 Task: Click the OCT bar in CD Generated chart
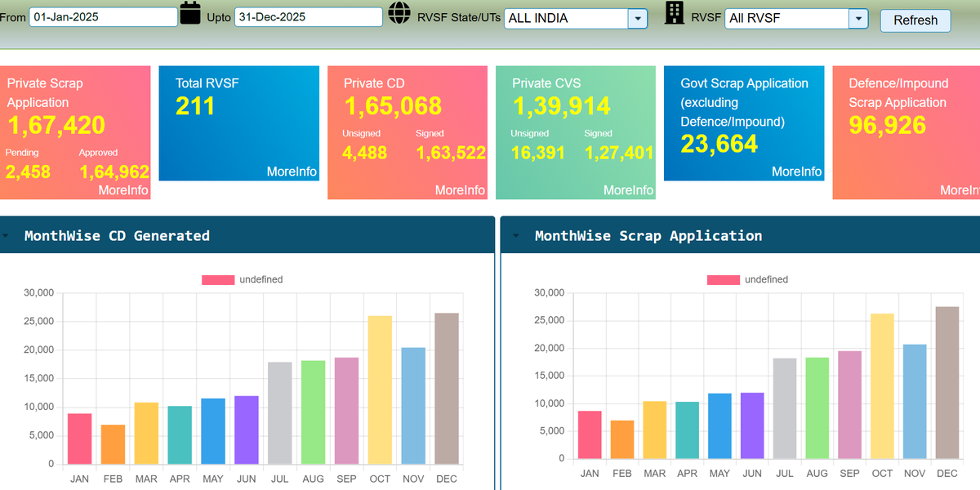tap(380, 390)
